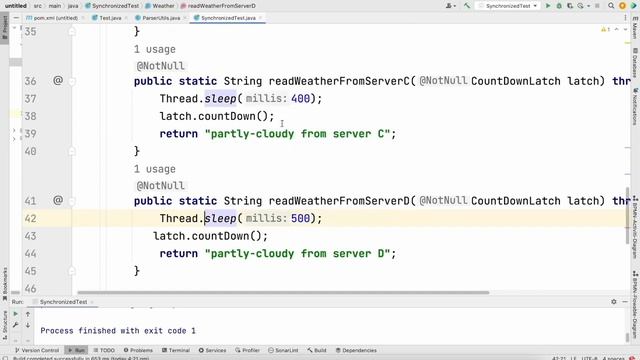Viewport: 640px width, 360px height.
Task: Toggle fold end marker at line 40
Action: 72,151
